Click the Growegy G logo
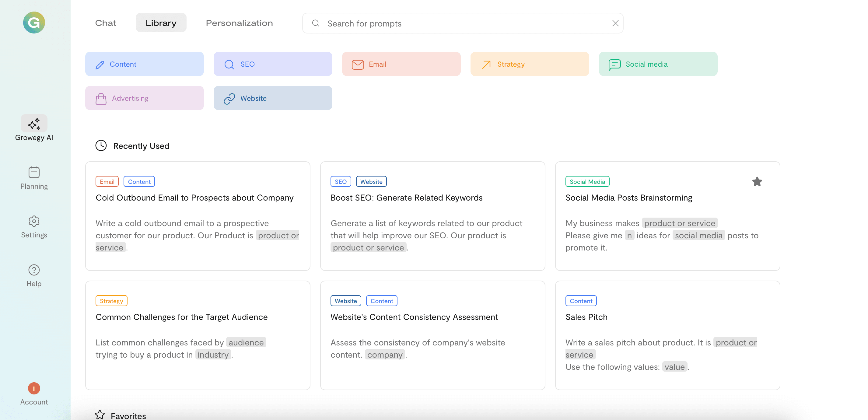 tap(34, 23)
